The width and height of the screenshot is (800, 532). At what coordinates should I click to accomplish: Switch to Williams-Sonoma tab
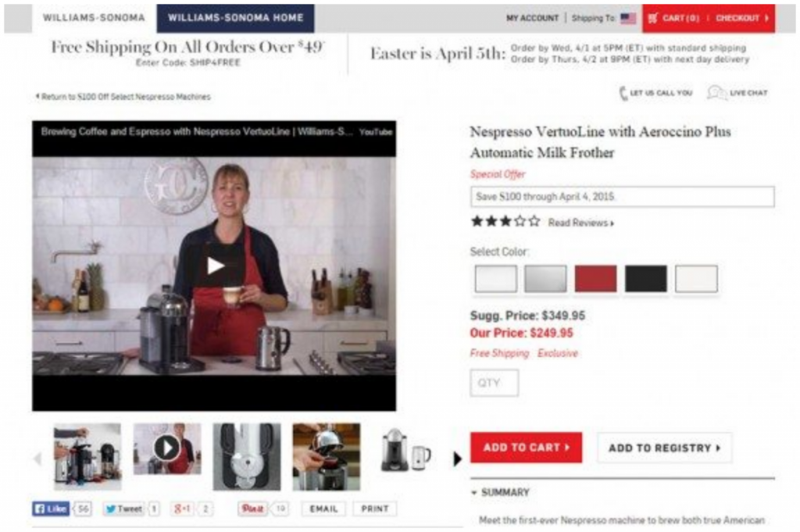94,18
